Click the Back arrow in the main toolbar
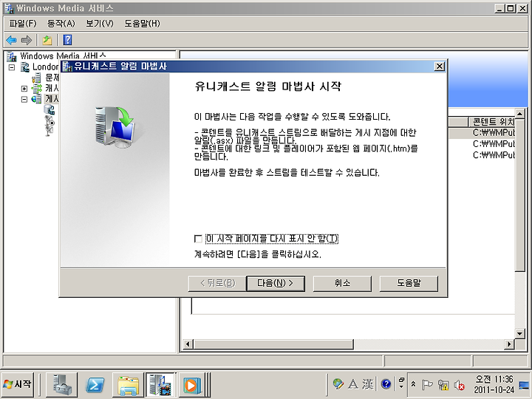The height and width of the screenshot is (399, 532). (11, 40)
